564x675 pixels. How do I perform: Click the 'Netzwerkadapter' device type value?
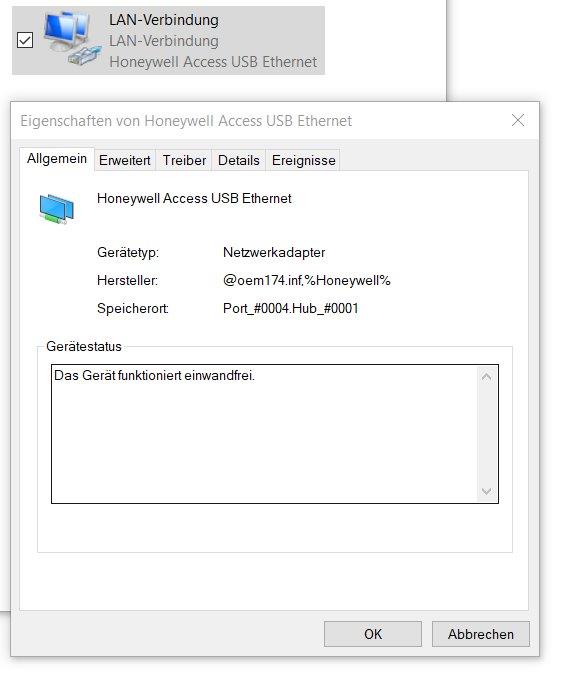coord(274,252)
